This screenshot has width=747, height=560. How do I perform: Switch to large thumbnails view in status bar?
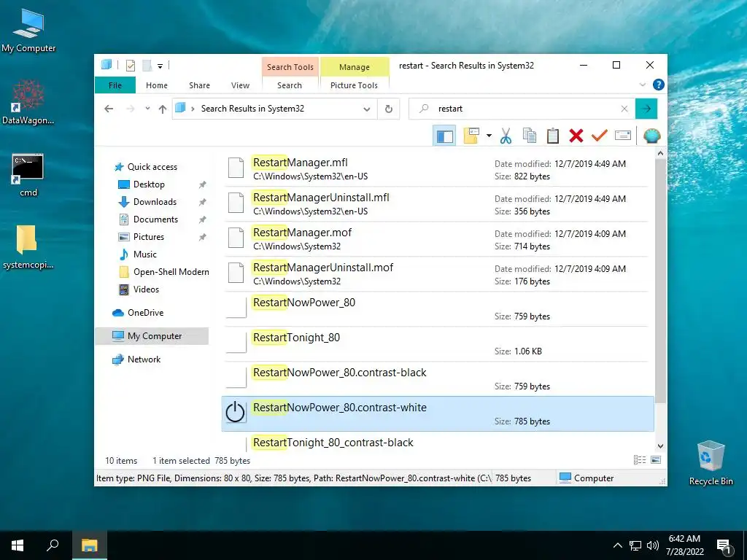point(656,460)
